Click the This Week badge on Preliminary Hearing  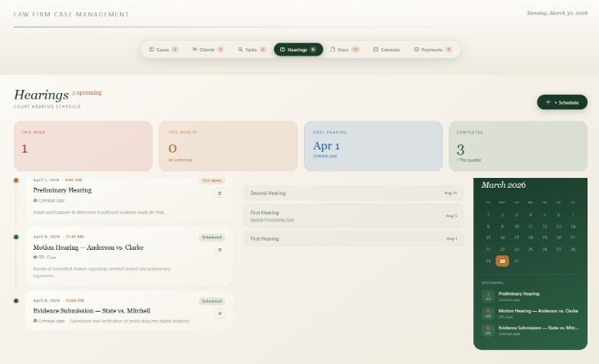[x=212, y=180]
